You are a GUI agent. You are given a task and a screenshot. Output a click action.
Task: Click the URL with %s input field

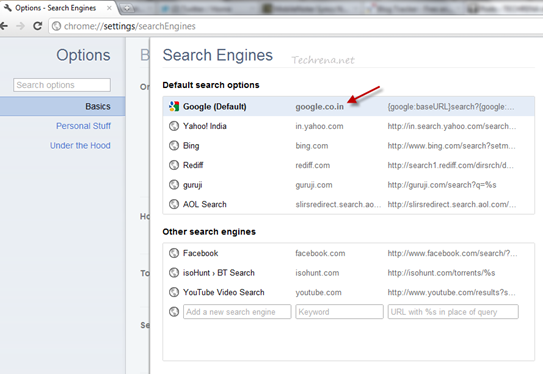pyautogui.click(x=453, y=312)
